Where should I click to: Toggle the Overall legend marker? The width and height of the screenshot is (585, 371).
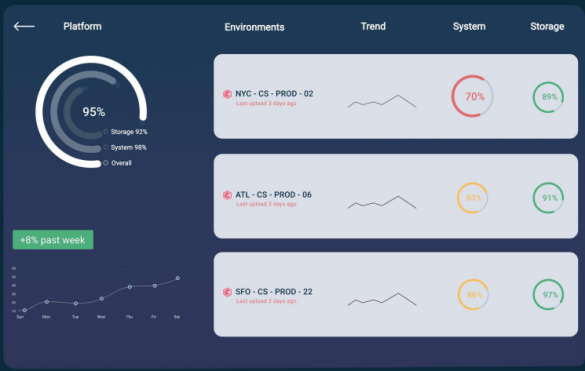(x=106, y=163)
